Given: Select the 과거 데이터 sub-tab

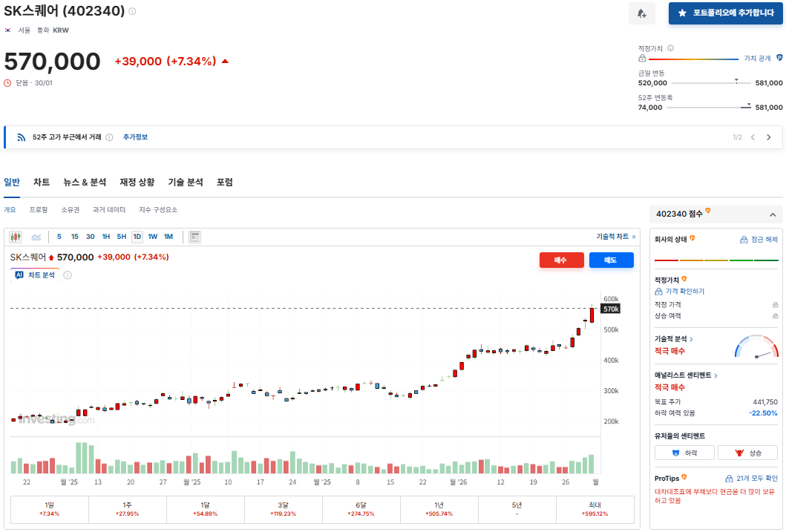Looking at the screenshot, I should pyautogui.click(x=109, y=210).
